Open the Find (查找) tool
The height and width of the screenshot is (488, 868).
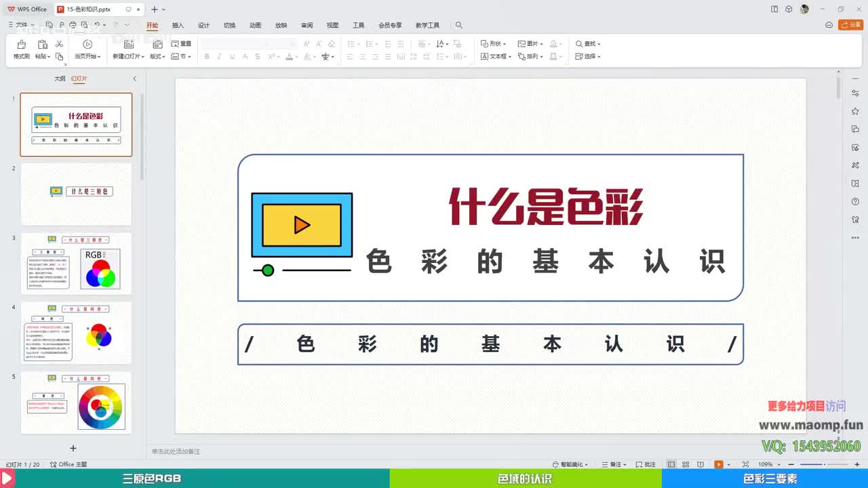coord(588,44)
